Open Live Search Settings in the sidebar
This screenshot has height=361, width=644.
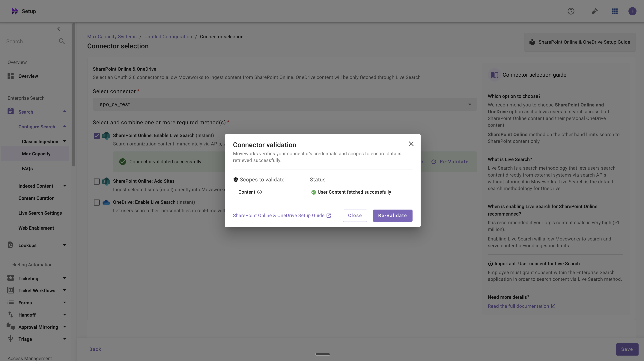pyautogui.click(x=40, y=213)
